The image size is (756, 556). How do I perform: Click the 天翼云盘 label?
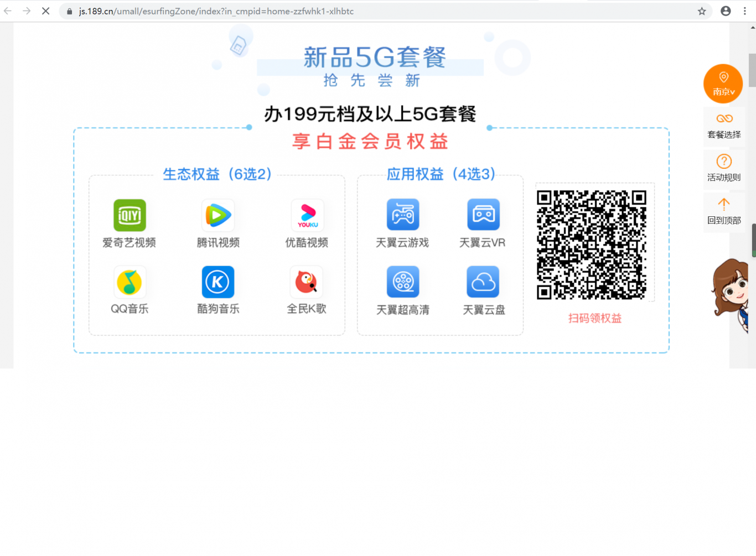[x=484, y=310]
